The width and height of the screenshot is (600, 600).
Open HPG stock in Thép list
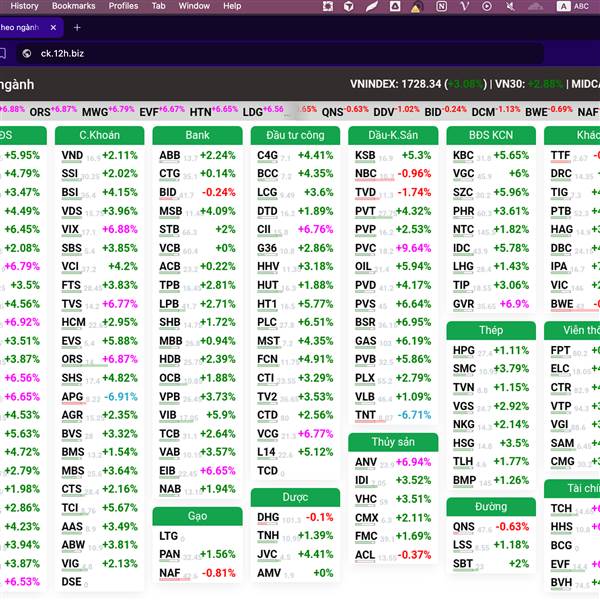(464, 350)
